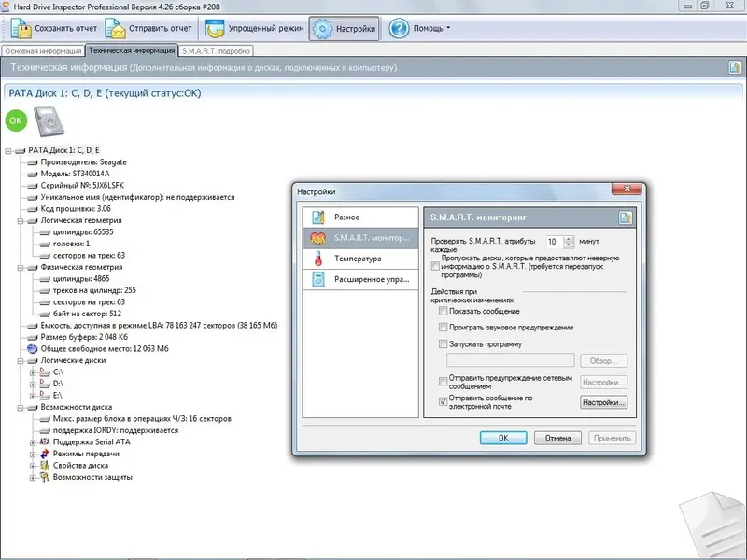
Task: Select Разное in the settings list
Action: coord(360,217)
